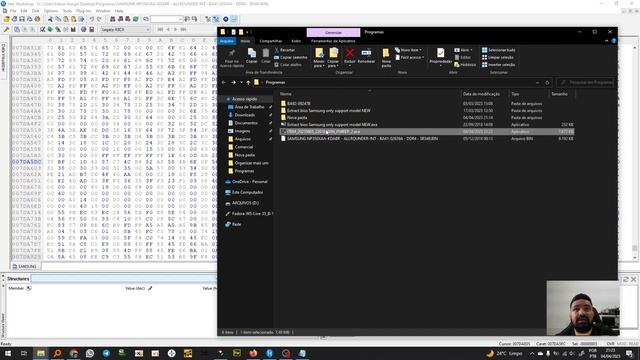Viewport: 640px width, 360px height.
Task: Select OneDrive - Personal in sidebar
Action: coord(249,182)
